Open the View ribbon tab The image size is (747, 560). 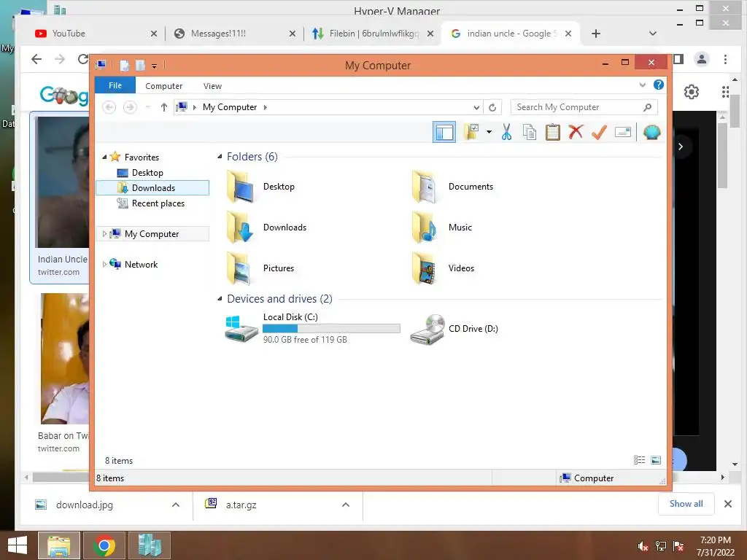212,86
